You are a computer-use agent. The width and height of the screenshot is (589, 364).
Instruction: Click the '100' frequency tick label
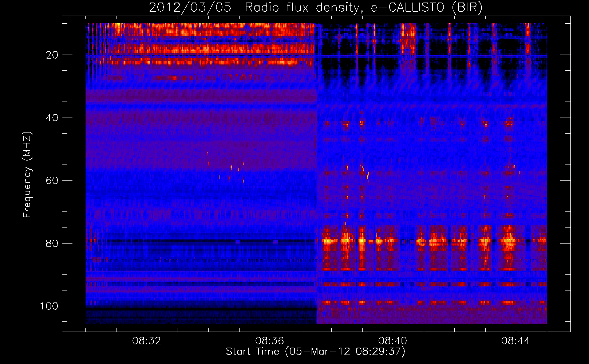49,306
